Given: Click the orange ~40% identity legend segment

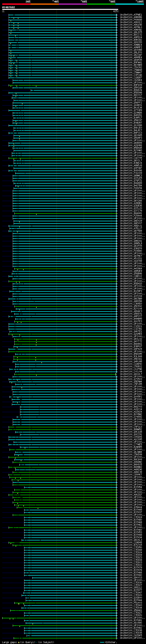Looking at the screenshot, I should pyautogui.click(x=44, y=4).
